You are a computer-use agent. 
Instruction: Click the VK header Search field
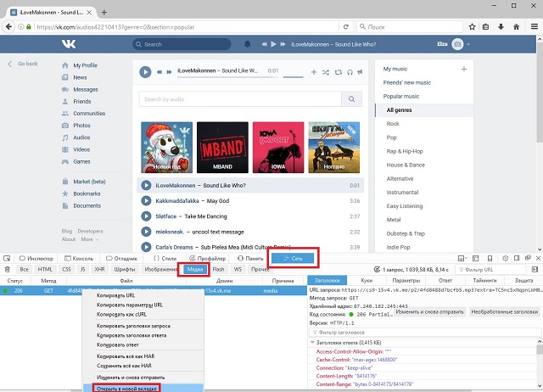[182, 44]
